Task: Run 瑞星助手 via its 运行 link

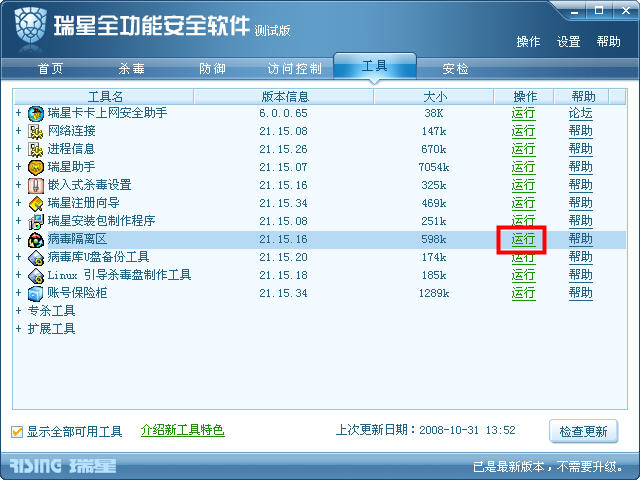Action: 523,167
